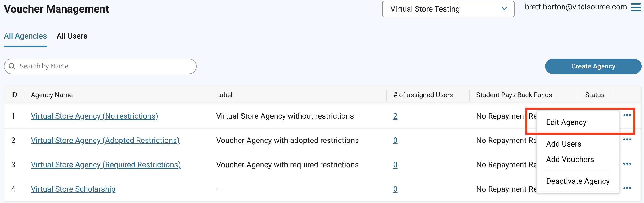The width and height of the screenshot is (644, 203).
Task: Click the search magnifier icon
Action: point(12,66)
